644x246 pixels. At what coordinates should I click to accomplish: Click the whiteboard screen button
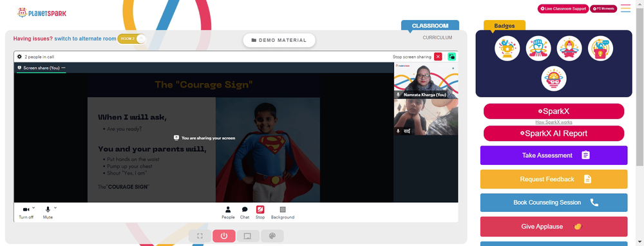click(248, 236)
